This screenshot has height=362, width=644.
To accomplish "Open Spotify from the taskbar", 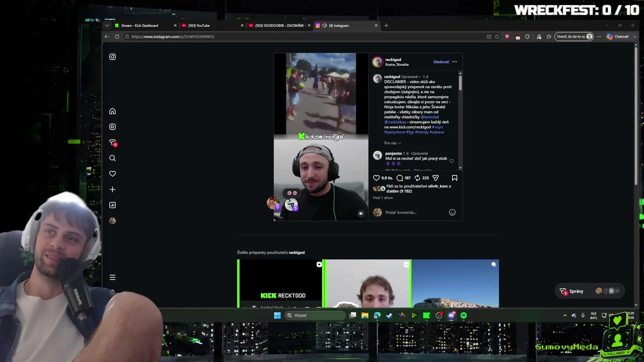I will coord(463,316).
